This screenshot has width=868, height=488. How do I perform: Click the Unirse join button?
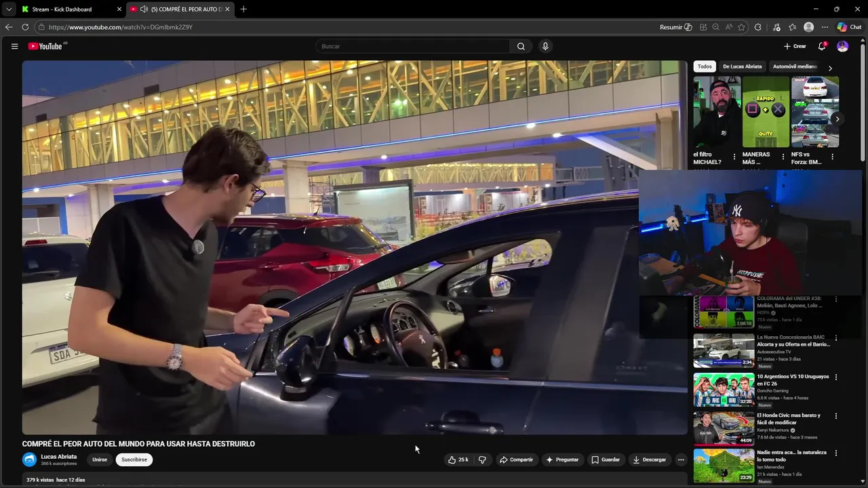[x=100, y=460]
